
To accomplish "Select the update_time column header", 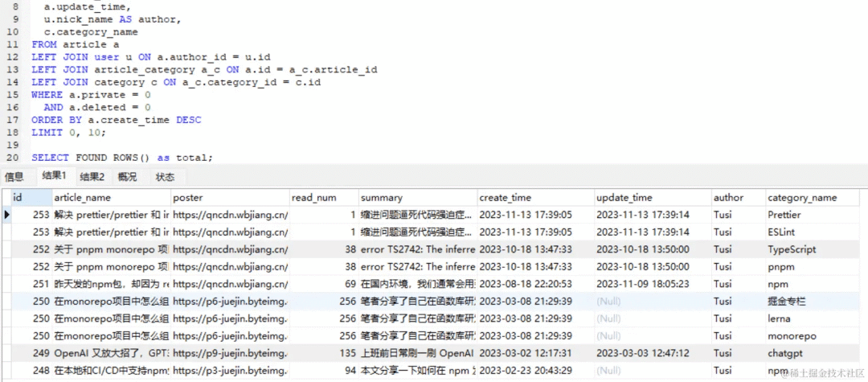I will [x=653, y=198].
